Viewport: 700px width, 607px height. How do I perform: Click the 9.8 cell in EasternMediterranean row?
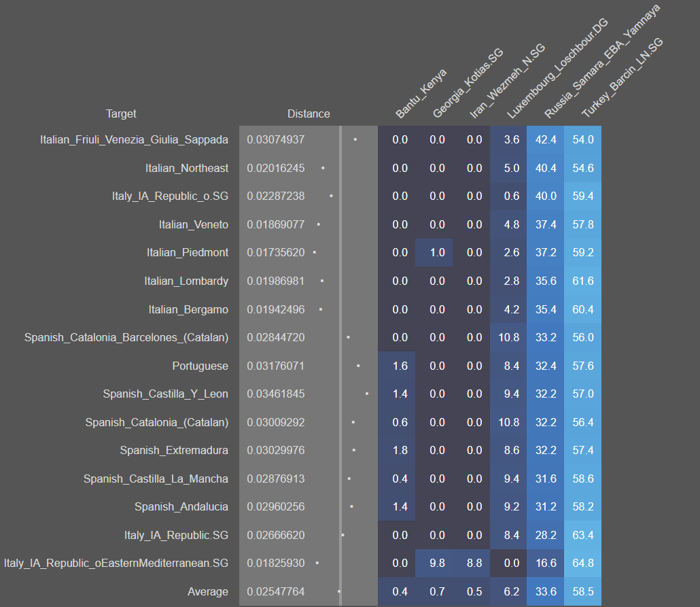(434, 563)
